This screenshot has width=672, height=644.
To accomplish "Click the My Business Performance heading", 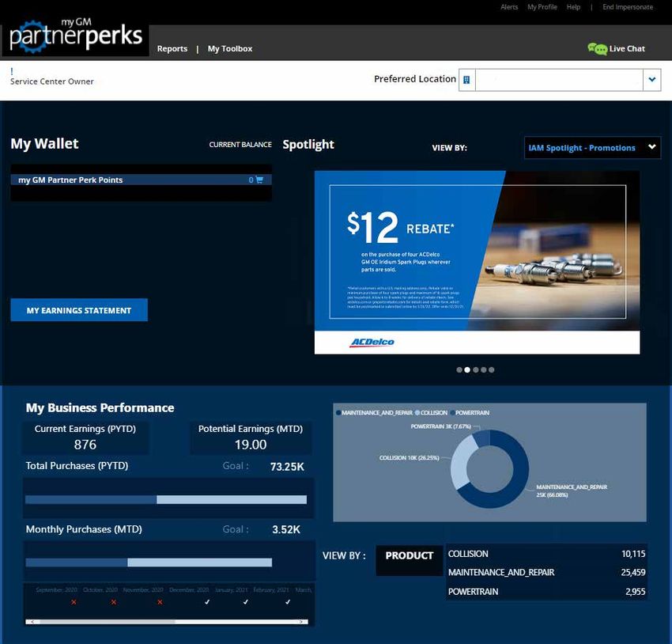I will (x=100, y=407).
